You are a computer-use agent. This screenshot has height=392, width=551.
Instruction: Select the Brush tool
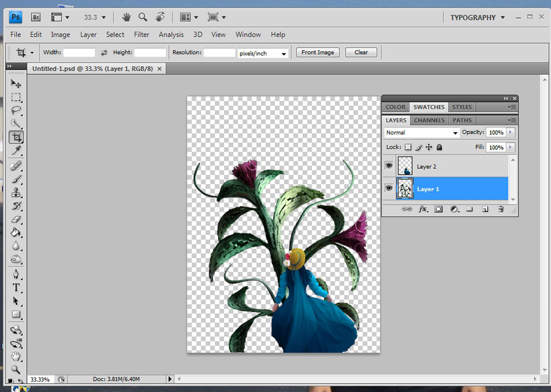(16, 179)
